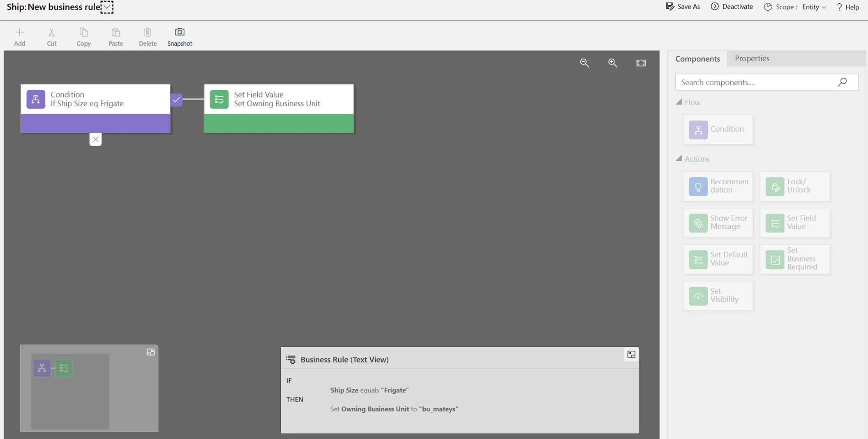Click 'Set Owning Business Unit' node text
The width and height of the screenshot is (868, 439).
pos(277,104)
